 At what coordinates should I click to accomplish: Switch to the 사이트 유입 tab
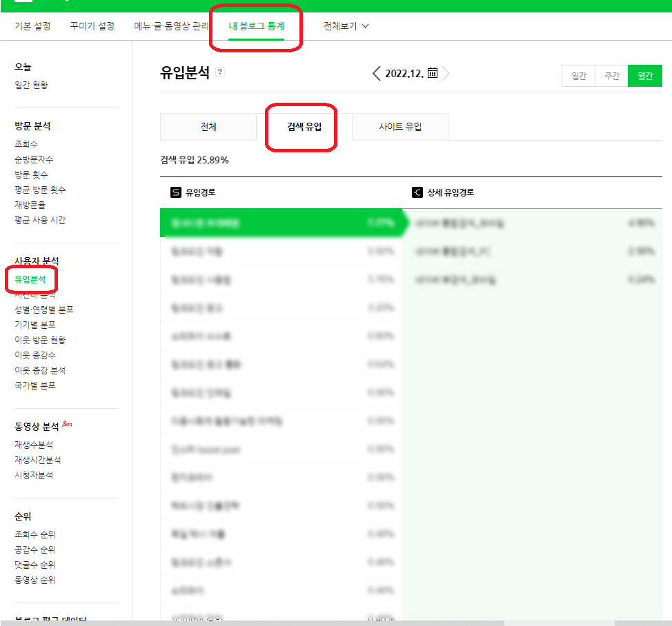point(400,127)
